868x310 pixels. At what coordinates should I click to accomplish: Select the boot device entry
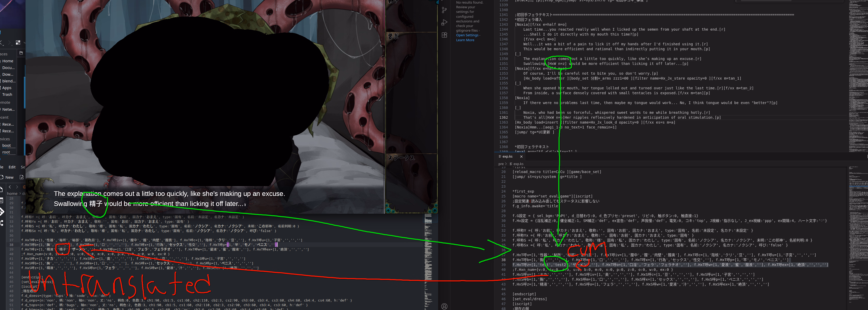[6, 145]
